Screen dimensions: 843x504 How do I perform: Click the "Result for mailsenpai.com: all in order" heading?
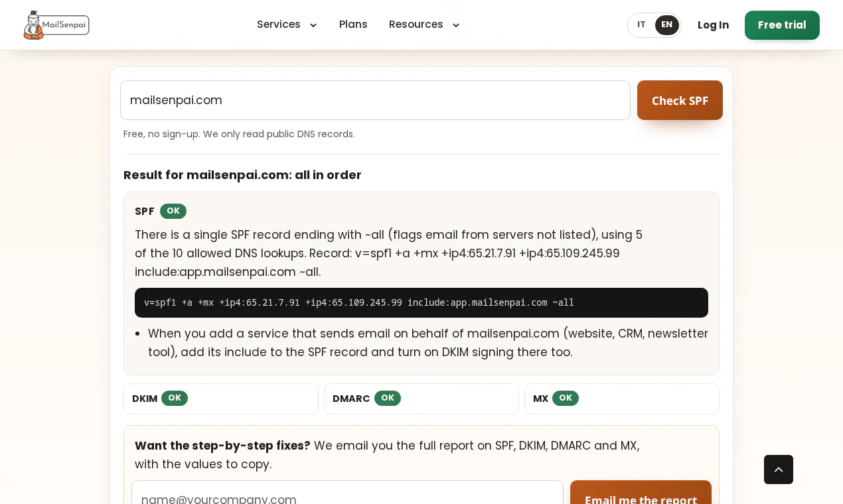pyautogui.click(x=242, y=175)
